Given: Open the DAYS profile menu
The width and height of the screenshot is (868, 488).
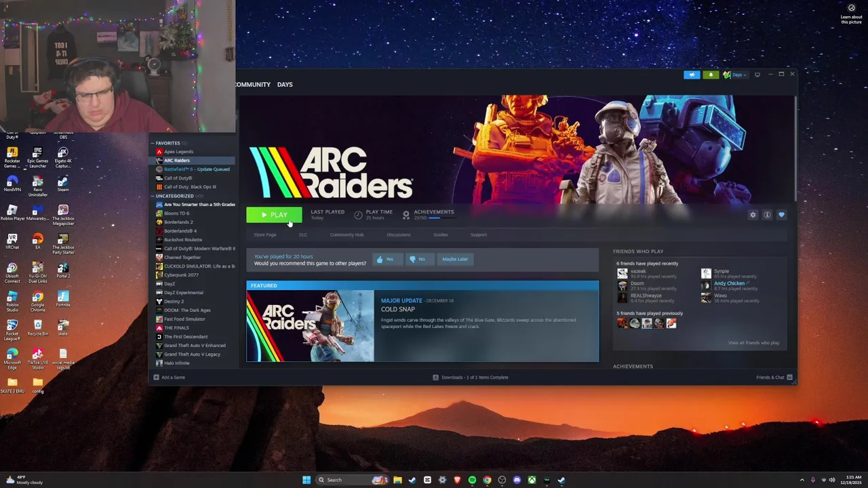Looking at the screenshot, I should point(285,85).
